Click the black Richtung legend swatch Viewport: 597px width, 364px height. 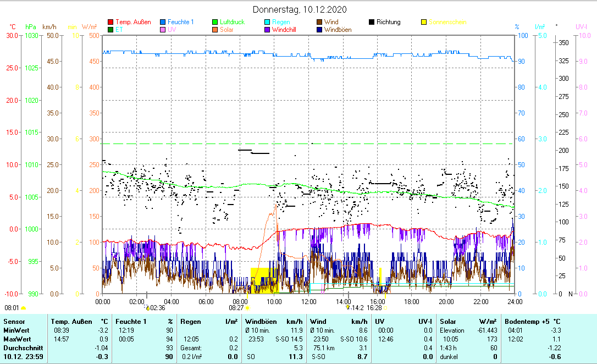pos(372,22)
